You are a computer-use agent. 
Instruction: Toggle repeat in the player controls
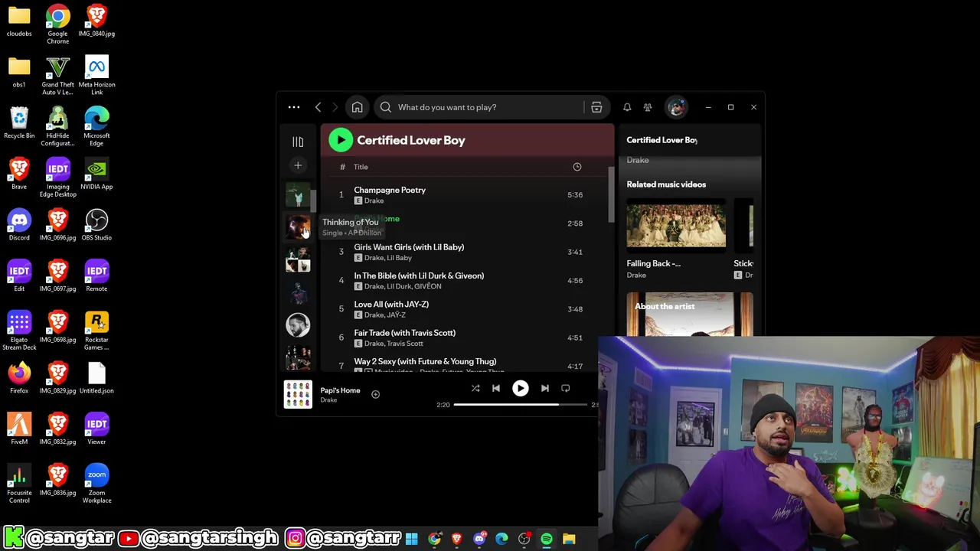(565, 388)
